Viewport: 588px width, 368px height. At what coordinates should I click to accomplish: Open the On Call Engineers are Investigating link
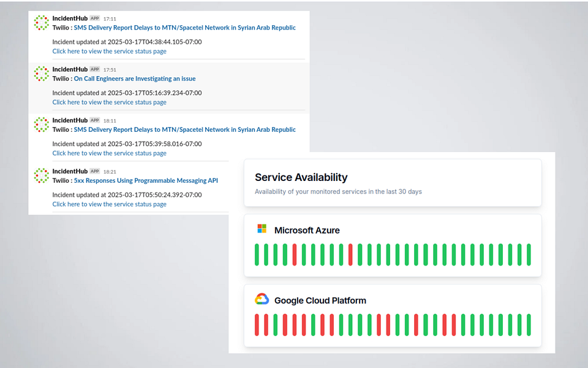click(135, 79)
